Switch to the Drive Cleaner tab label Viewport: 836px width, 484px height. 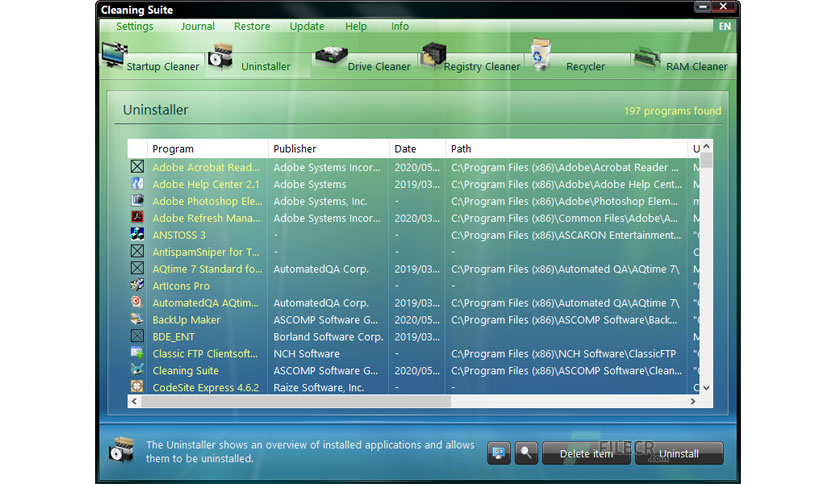(x=379, y=67)
